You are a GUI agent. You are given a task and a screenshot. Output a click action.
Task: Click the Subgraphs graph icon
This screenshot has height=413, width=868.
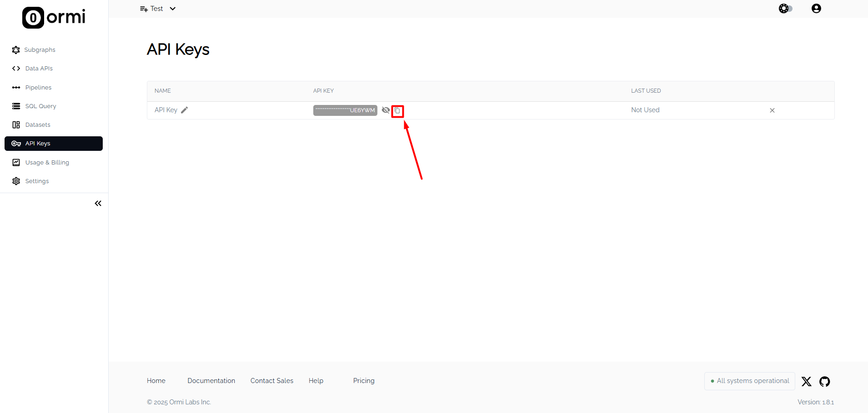16,50
